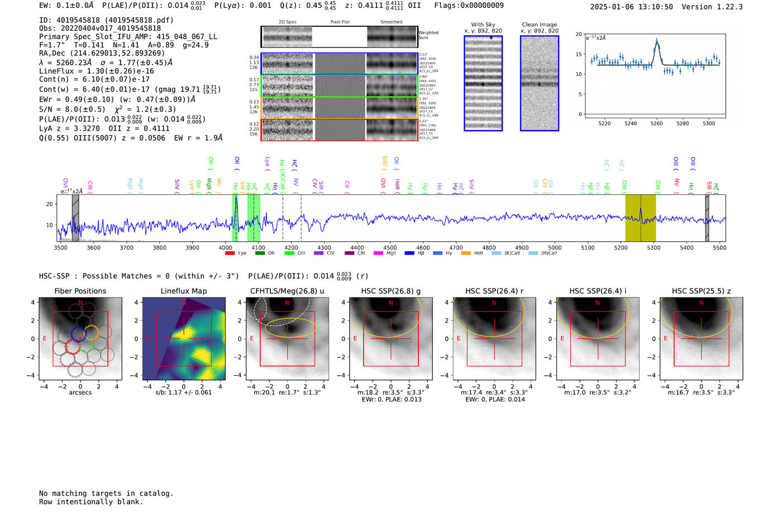Image resolution: width=782 pixels, height=532 pixels.
Task: Click the "Flags:0x00000009" header text
Action: tap(469, 6)
